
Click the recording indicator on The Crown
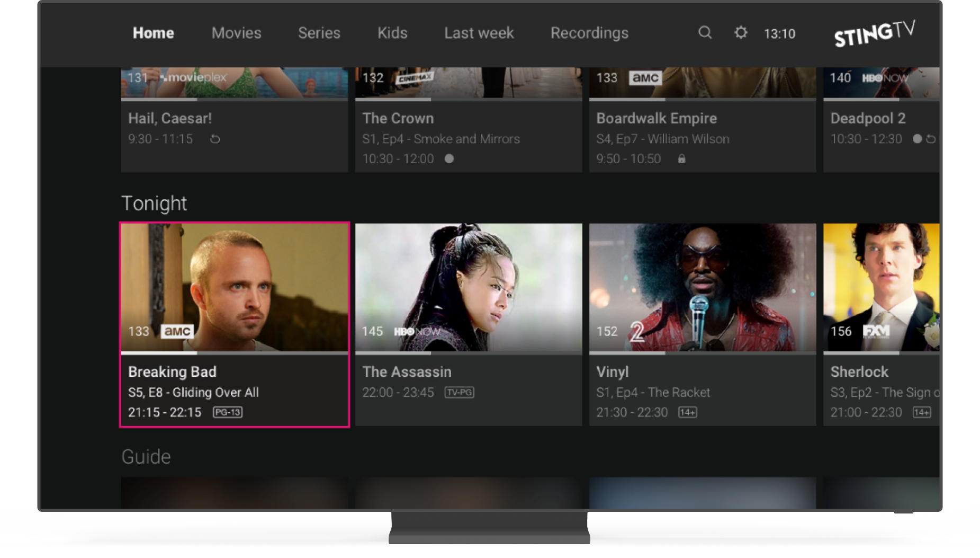[449, 158]
